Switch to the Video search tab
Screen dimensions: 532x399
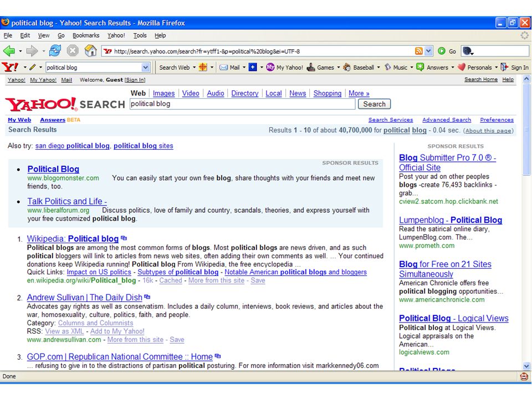coord(190,93)
